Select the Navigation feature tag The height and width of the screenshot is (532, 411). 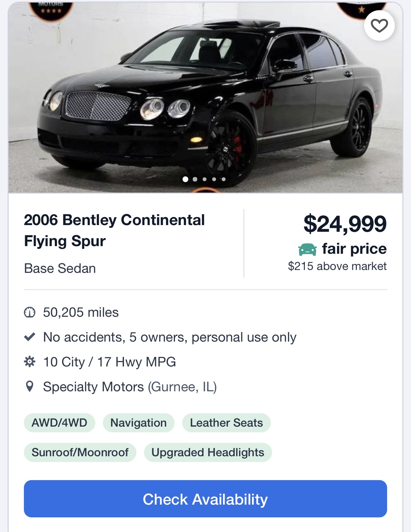tap(138, 423)
